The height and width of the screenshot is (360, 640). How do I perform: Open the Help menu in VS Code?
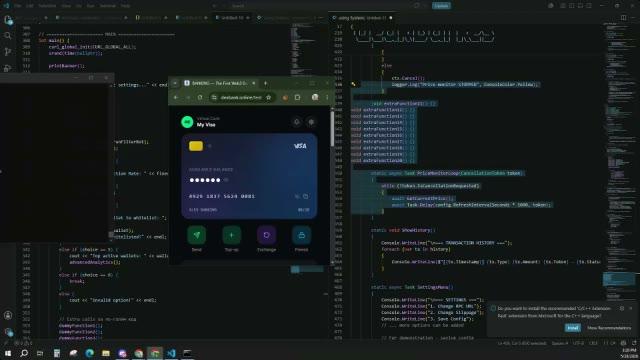126,6
